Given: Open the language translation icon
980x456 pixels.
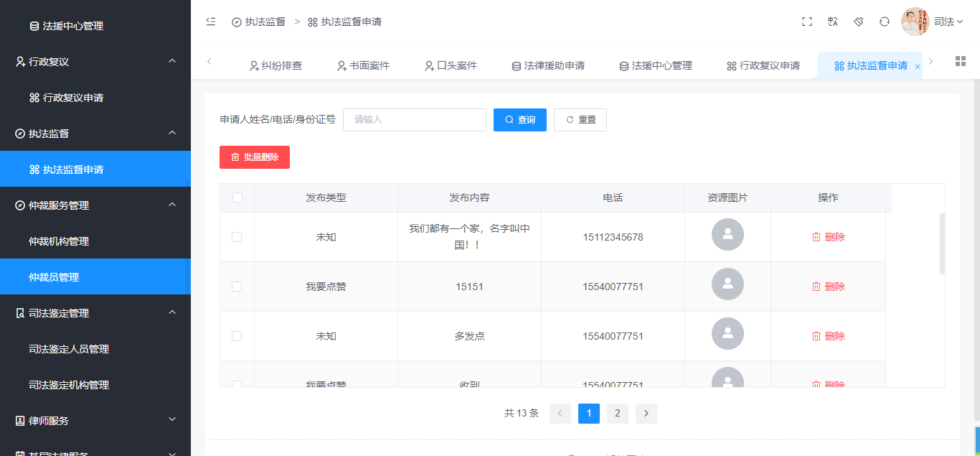Looking at the screenshot, I should pyautogui.click(x=833, y=22).
